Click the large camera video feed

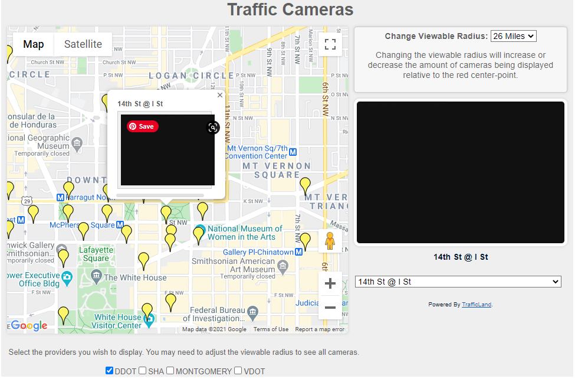pyautogui.click(x=461, y=172)
